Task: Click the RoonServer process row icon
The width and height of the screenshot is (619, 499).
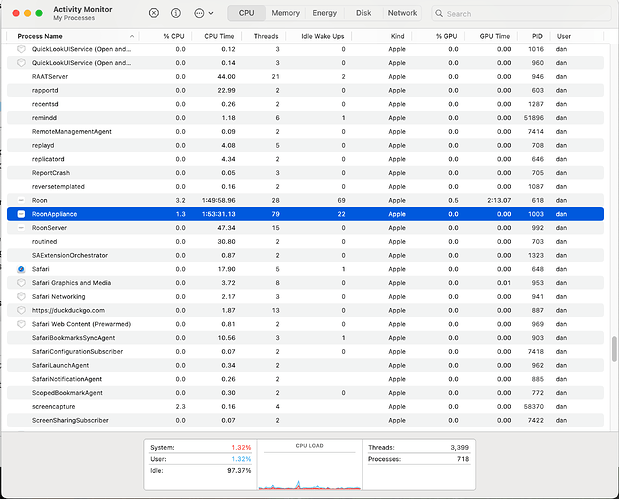Action: click(x=21, y=228)
